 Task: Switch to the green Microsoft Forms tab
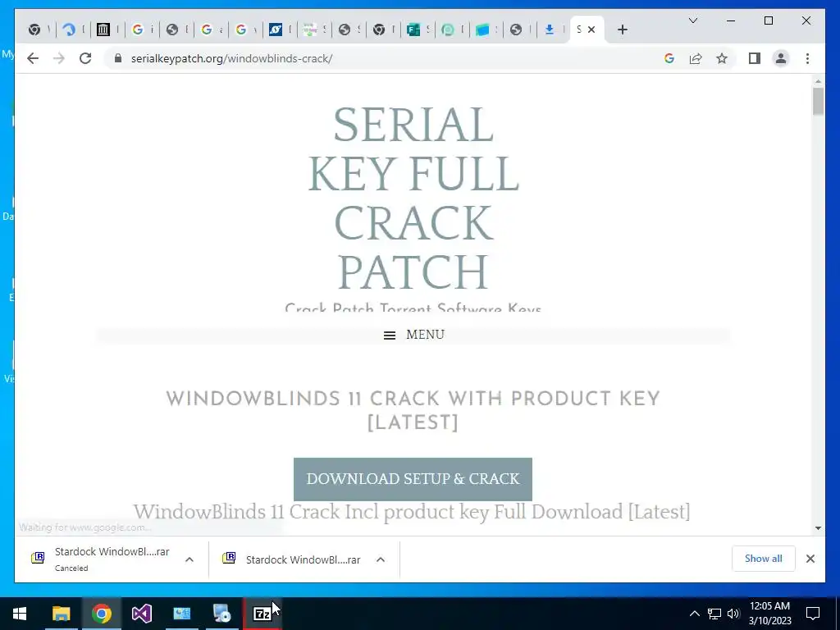413,30
